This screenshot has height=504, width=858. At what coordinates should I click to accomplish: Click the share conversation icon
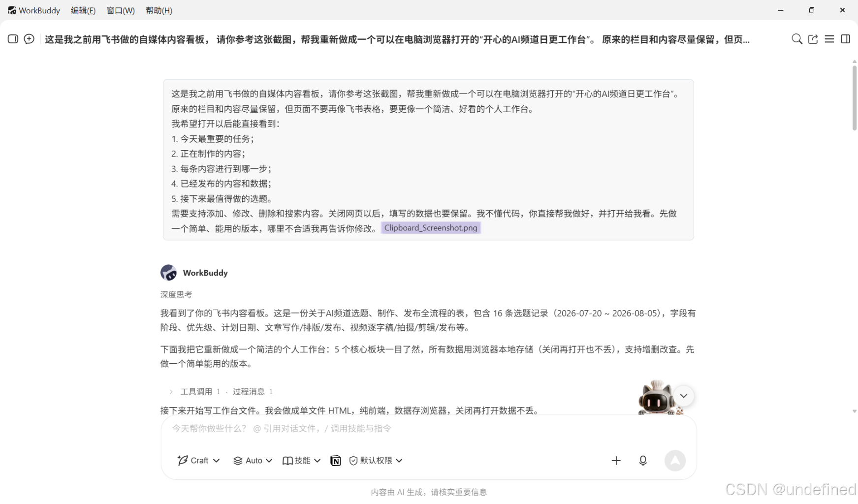coord(813,39)
